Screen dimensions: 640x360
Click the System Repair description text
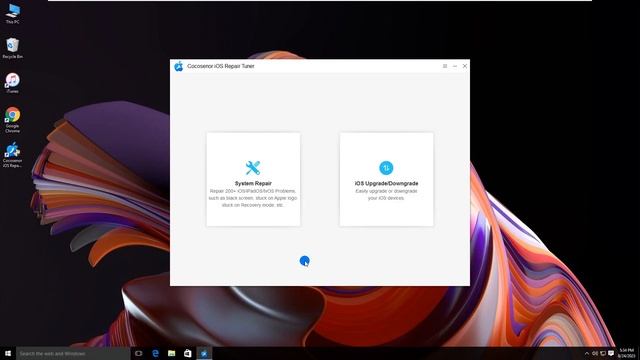[253, 198]
